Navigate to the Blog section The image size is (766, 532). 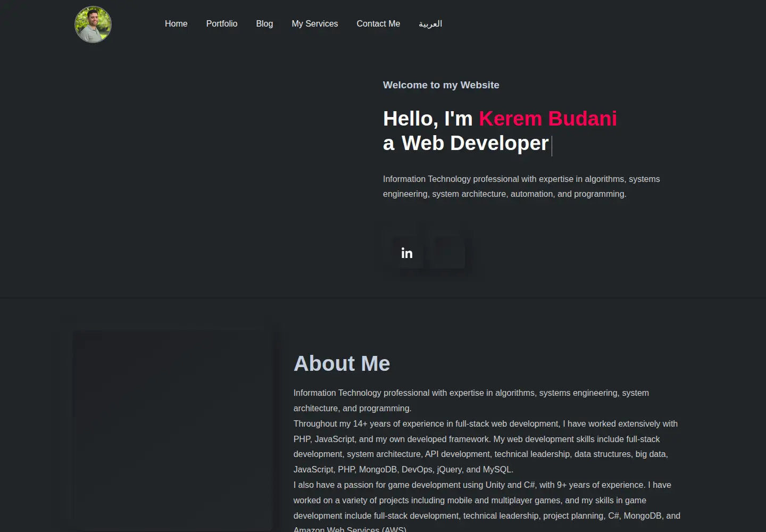[x=264, y=24]
